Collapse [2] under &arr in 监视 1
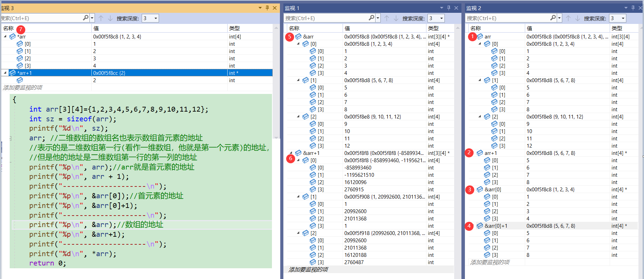Image resolution: width=644 pixels, height=279 pixels. pos(298,116)
